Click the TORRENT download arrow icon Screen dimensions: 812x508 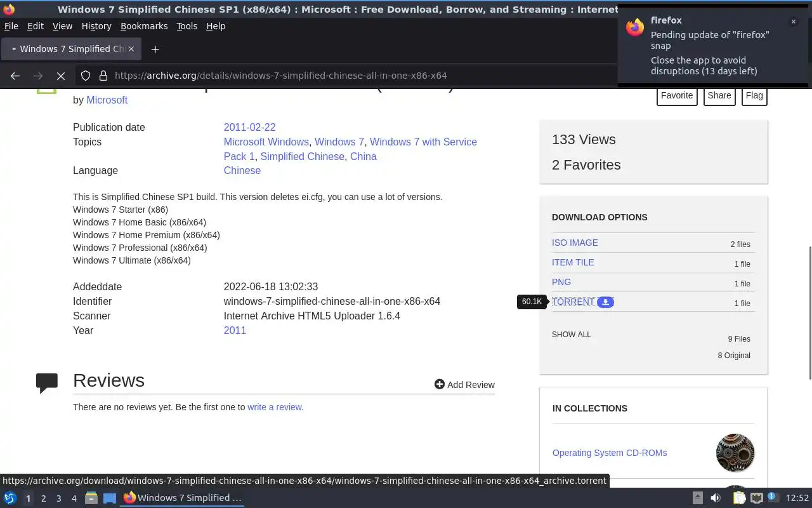605,302
